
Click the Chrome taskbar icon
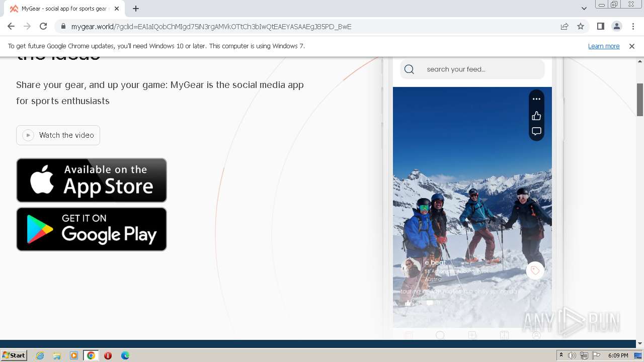pyautogui.click(x=91, y=355)
